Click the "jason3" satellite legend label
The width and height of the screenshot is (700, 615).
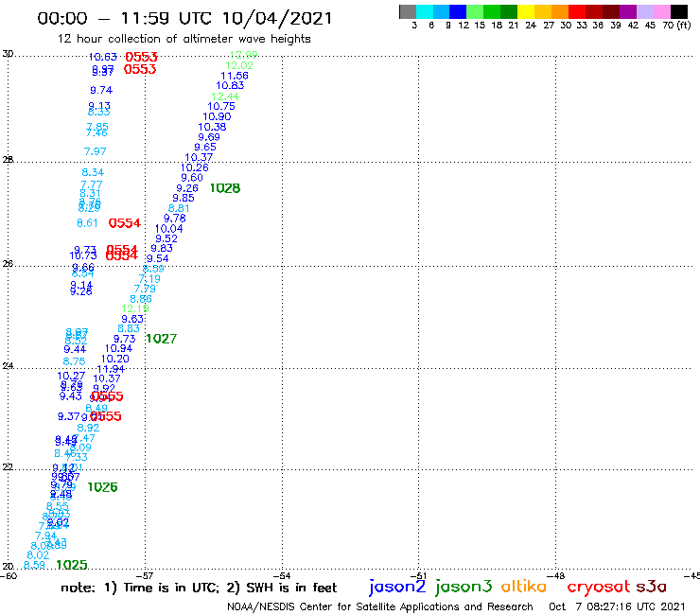coord(464,587)
